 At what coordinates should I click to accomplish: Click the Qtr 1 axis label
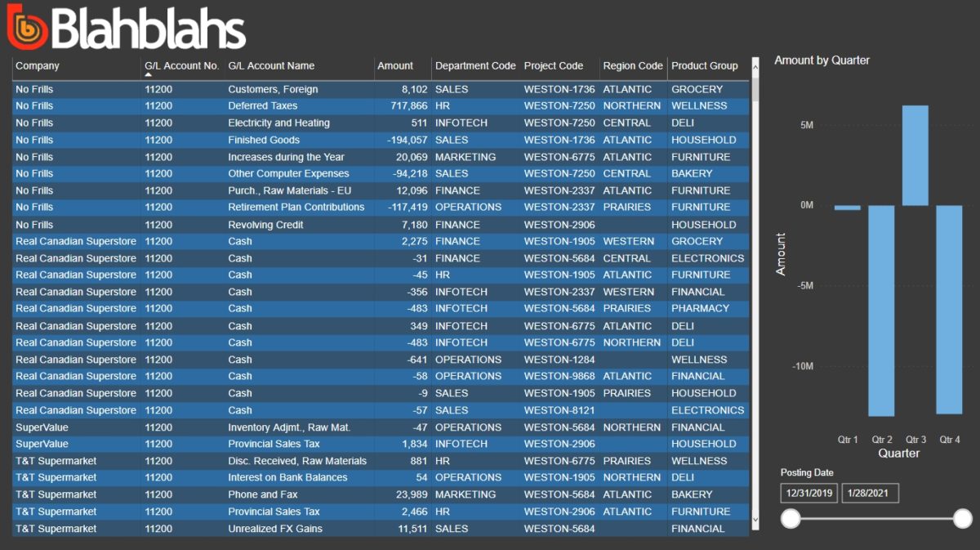coord(848,440)
